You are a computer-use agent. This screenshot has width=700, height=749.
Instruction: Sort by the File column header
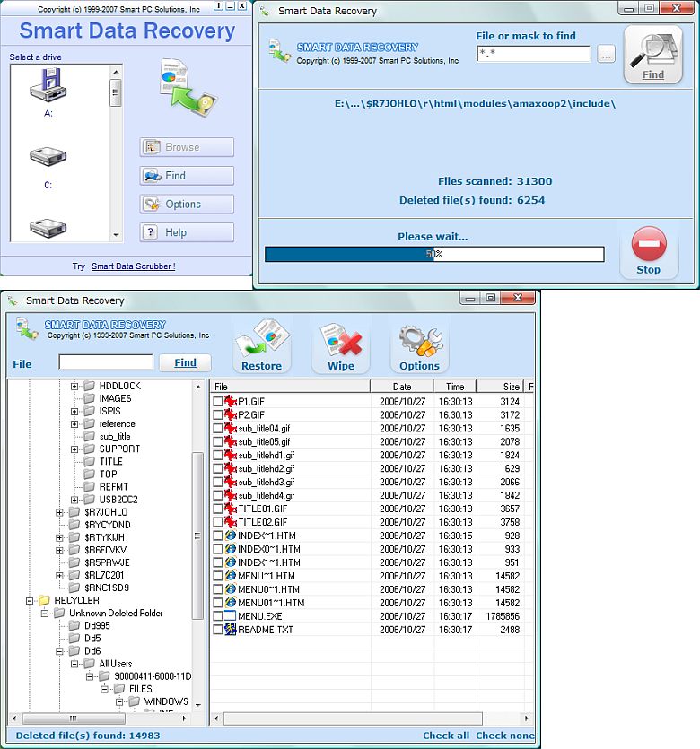(290, 387)
